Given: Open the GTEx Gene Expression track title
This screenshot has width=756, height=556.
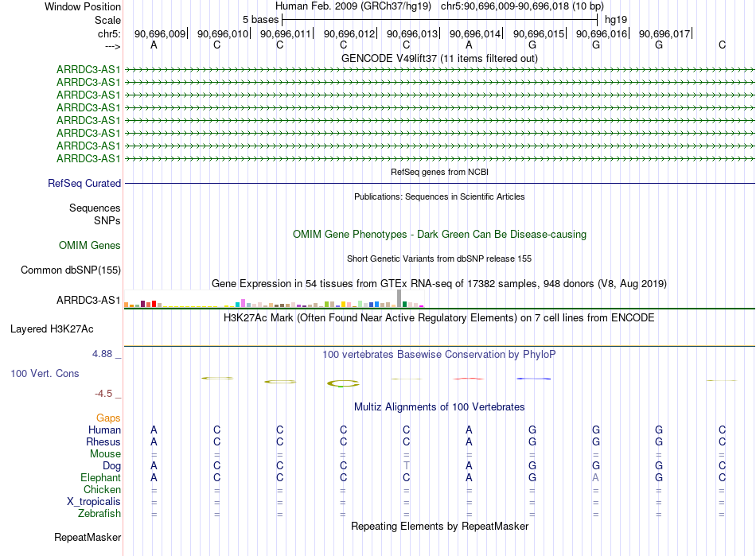Looking at the screenshot, I should (x=439, y=284).
